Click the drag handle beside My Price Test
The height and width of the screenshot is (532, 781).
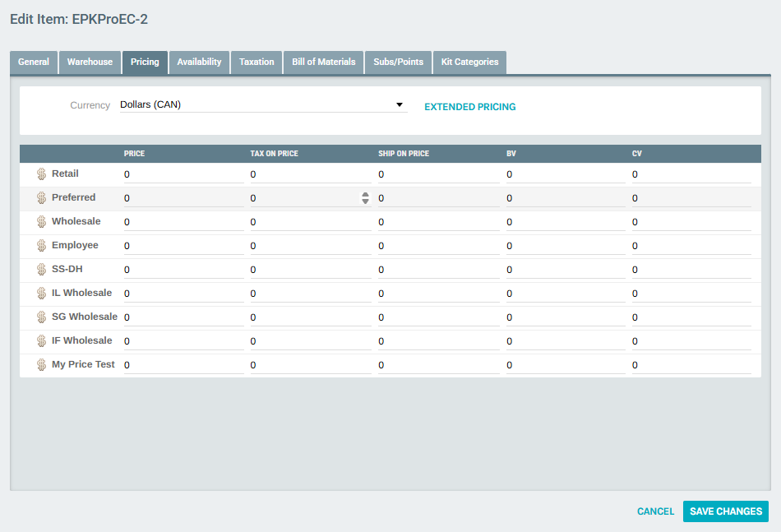click(x=42, y=364)
